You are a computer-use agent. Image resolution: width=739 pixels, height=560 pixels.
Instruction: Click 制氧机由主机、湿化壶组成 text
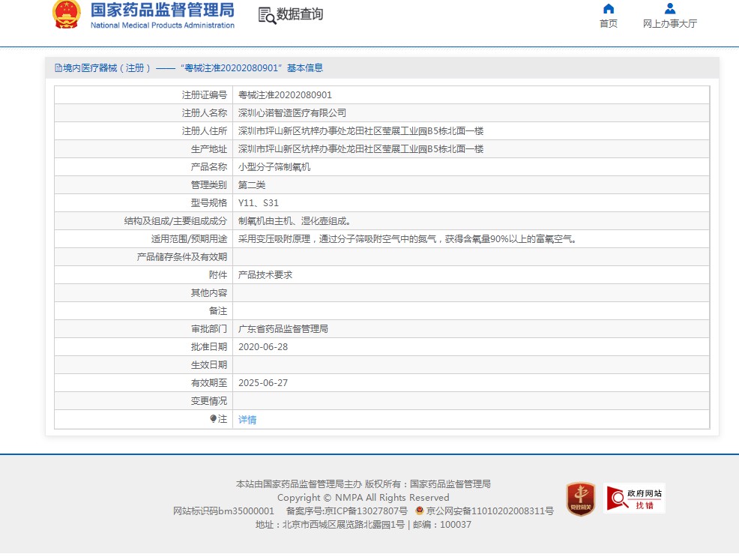[294, 221]
